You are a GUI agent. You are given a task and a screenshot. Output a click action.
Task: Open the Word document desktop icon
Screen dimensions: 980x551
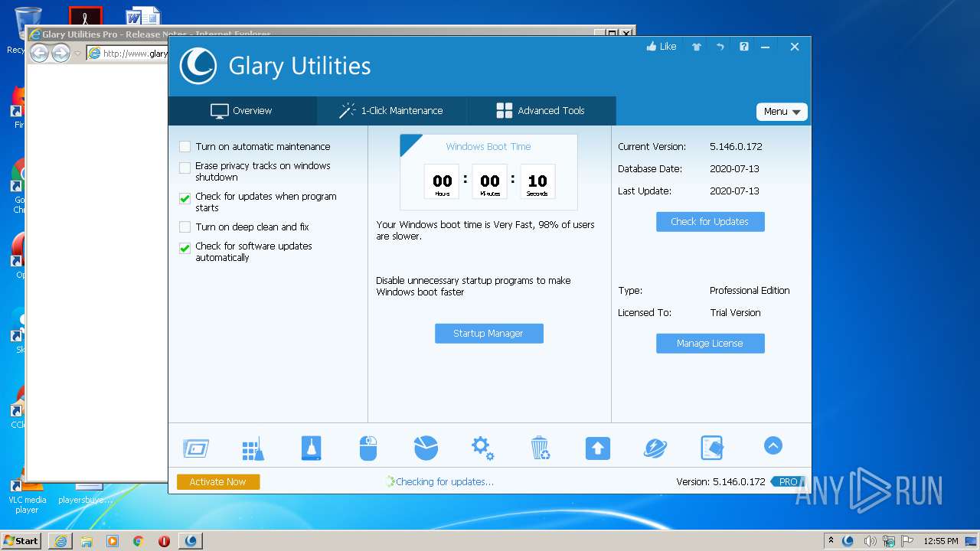click(x=143, y=17)
